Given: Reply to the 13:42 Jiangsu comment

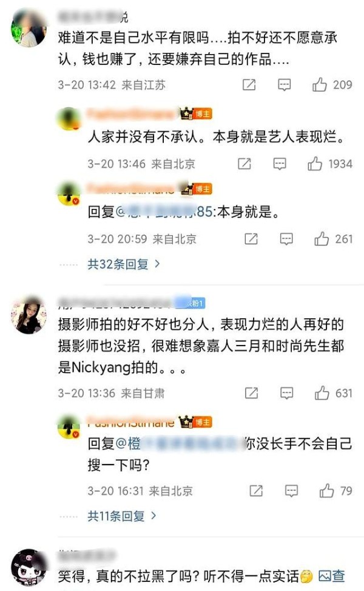Looking at the screenshot, I should pos(284,84).
